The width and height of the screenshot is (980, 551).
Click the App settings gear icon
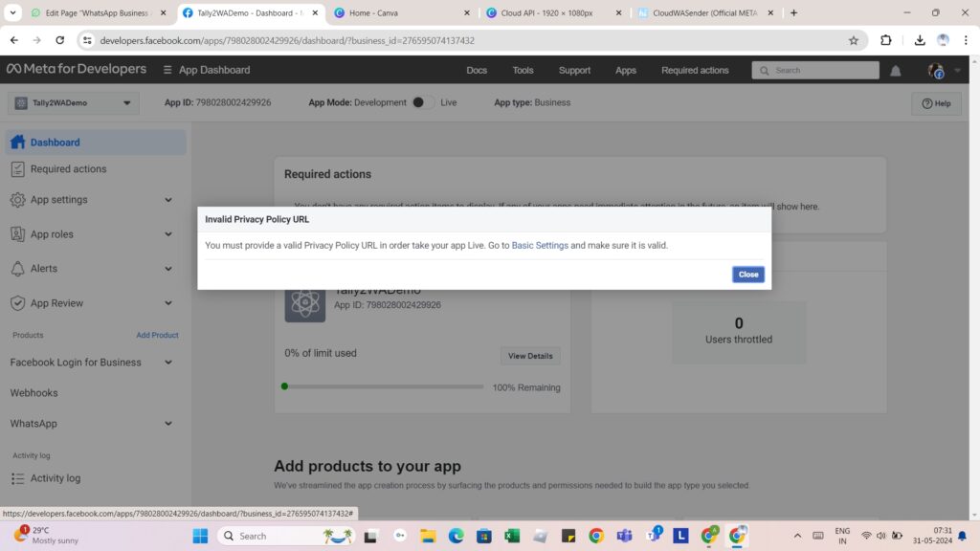(x=17, y=200)
